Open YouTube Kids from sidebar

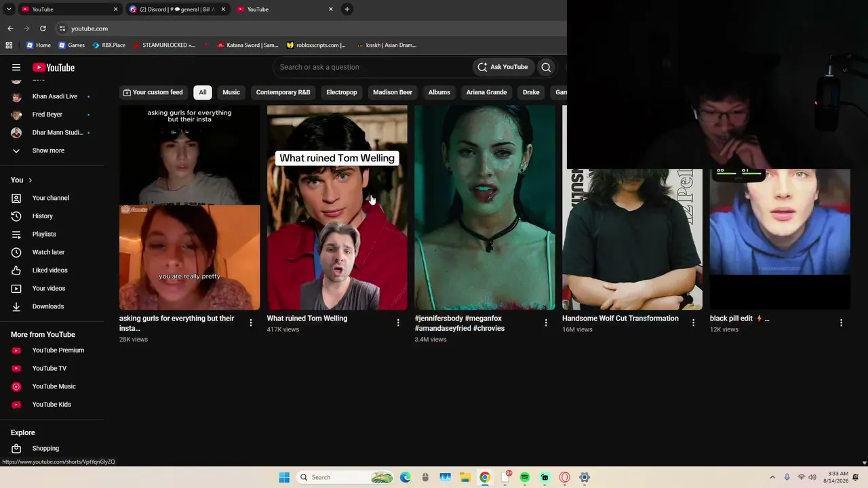(52, 405)
